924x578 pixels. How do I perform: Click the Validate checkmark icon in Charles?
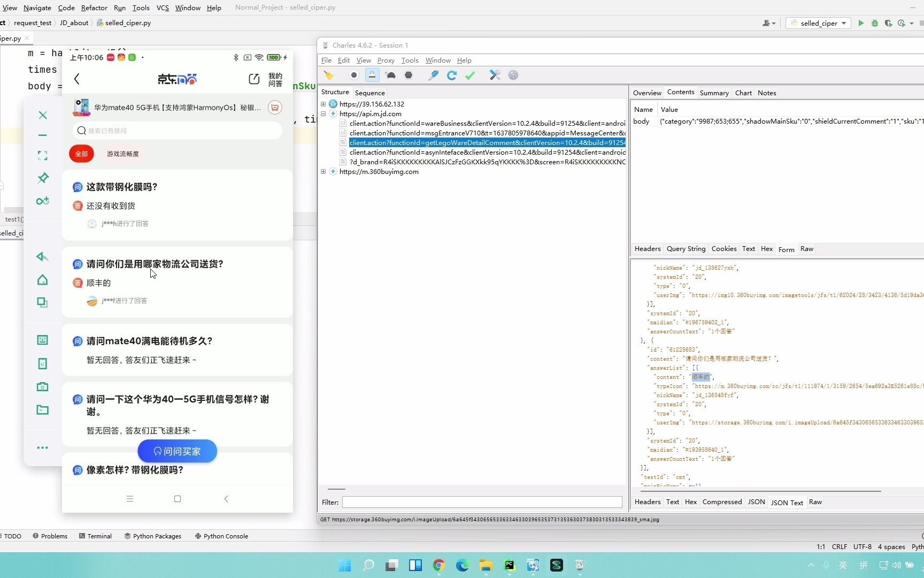point(470,75)
